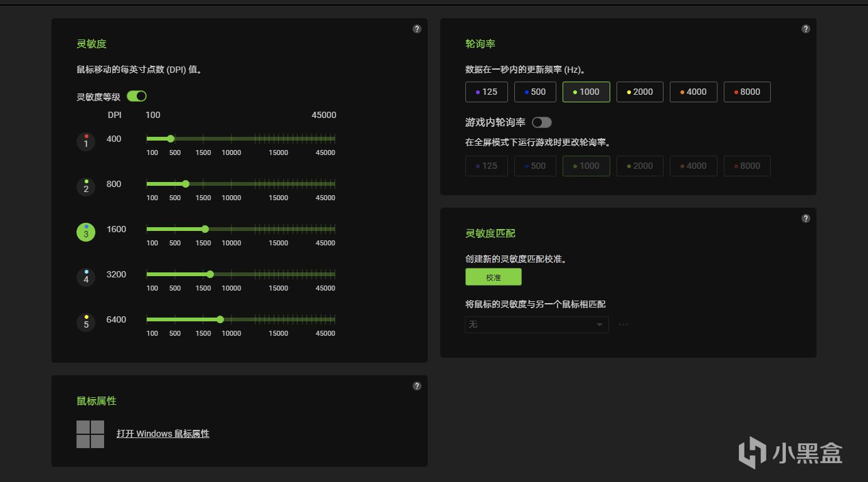Image resolution: width=868 pixels, height=482 pixels.
Task: Click the 校准 calibration button
Action: tap(493, 277)
